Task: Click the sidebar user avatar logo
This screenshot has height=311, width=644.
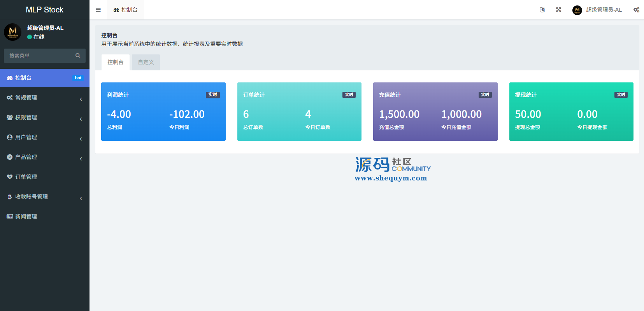Action: point(12,32)
